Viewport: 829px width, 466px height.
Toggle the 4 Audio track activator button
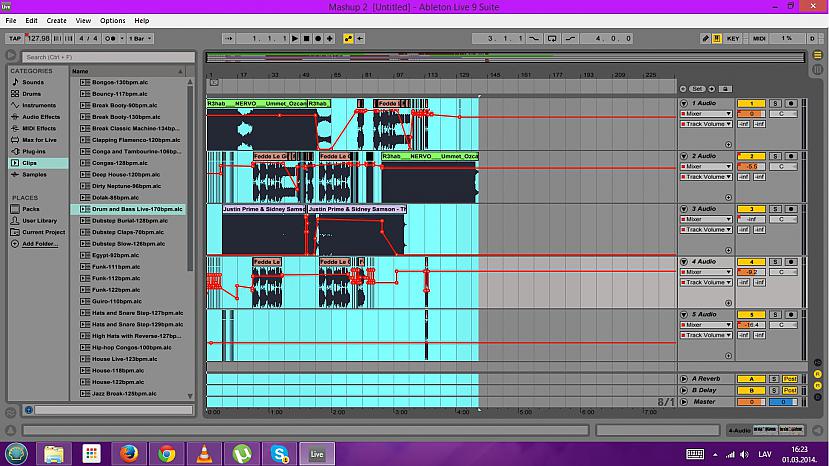(751, 262)
